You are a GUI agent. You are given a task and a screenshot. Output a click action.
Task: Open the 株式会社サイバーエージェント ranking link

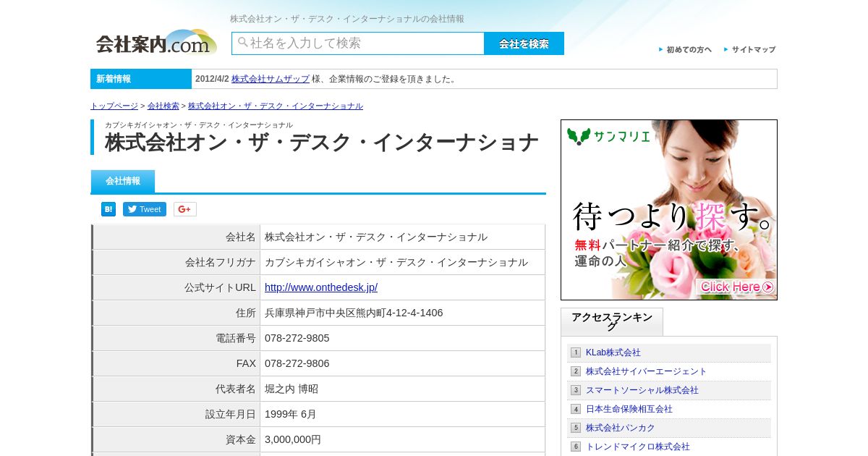[x=647, y=371]
